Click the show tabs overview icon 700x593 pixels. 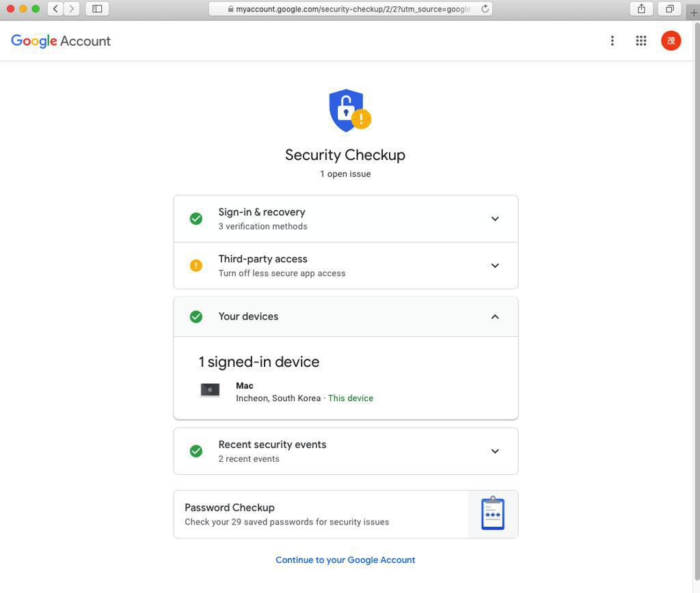[x=670, y=9]
